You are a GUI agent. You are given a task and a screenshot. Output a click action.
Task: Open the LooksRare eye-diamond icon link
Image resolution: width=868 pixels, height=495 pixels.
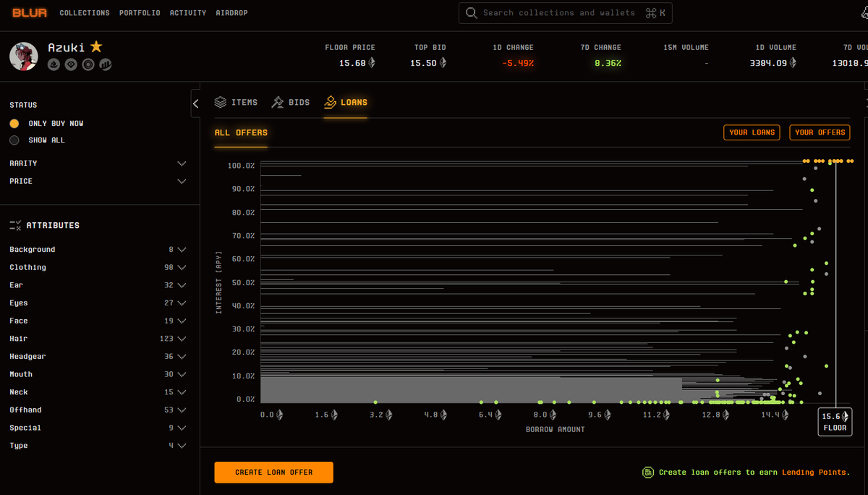71,64
